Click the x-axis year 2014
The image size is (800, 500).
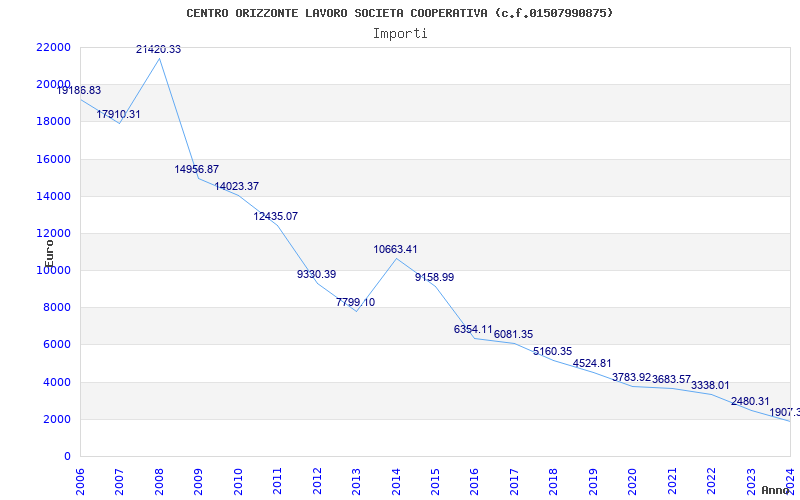[x=396, y=481]
